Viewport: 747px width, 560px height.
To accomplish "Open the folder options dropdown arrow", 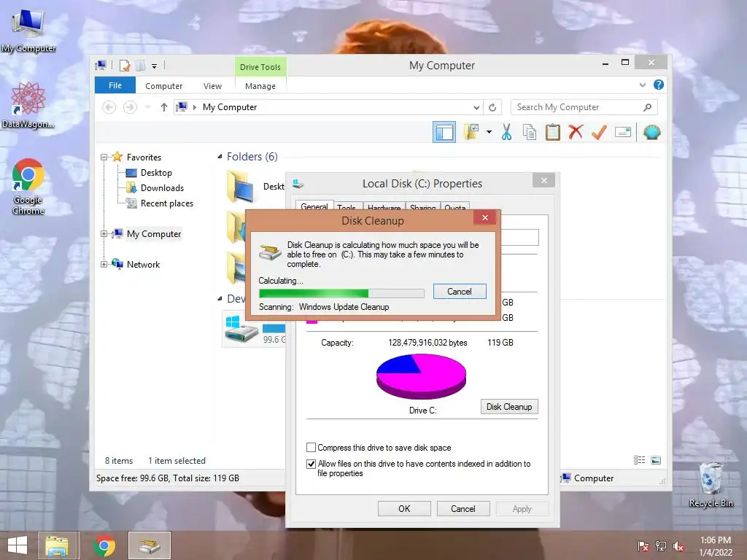I will [x=489, y=132].
